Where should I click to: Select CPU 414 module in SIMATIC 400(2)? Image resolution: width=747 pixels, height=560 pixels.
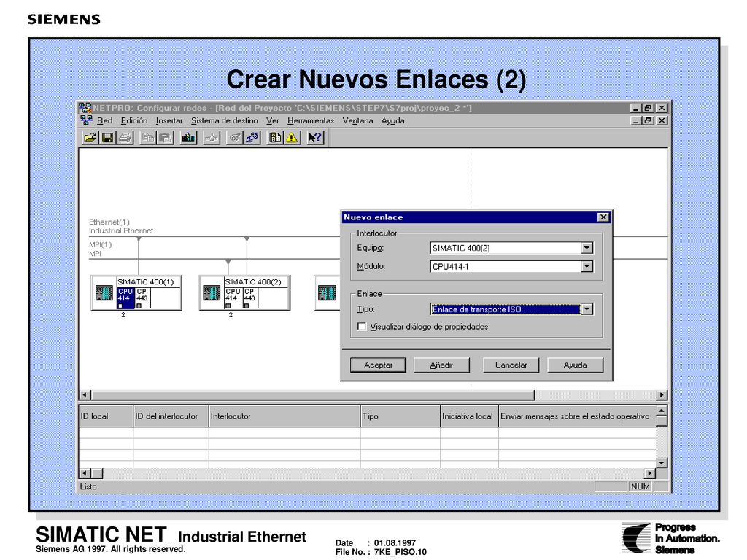click(x=233, y=298)
